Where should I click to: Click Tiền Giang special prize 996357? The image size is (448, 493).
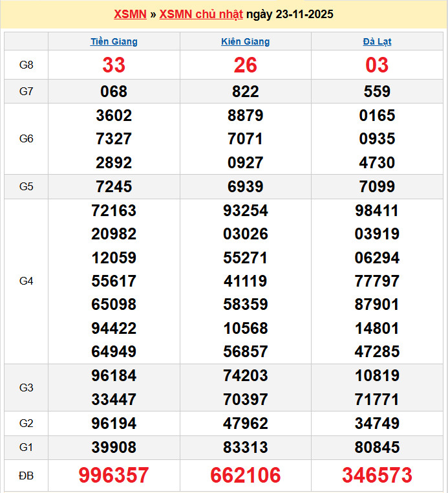(114, 476)
